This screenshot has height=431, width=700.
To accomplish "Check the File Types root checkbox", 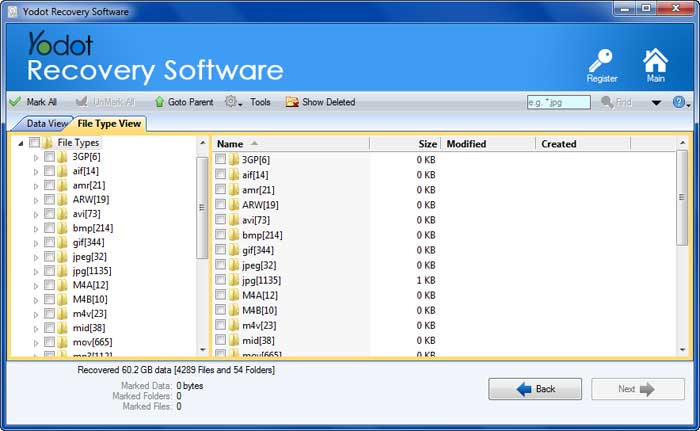I will pos(34,142).
